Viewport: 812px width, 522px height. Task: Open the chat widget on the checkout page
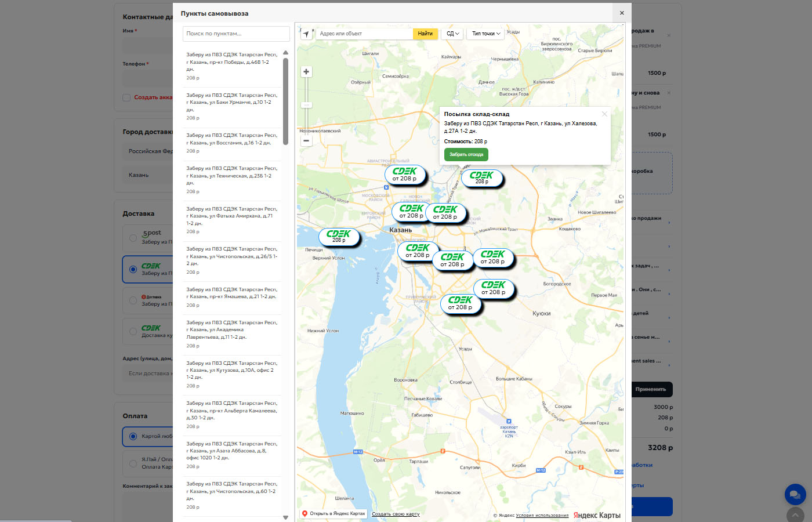coord(795,495)
